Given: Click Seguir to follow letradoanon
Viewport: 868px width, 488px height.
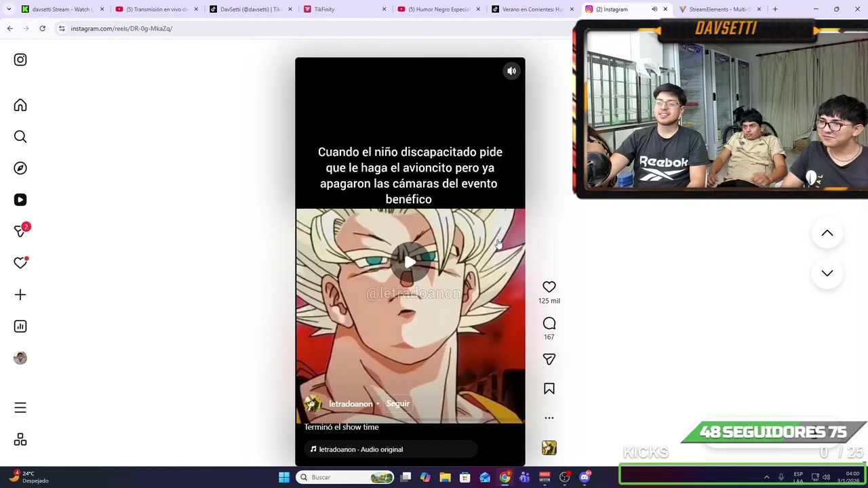Looking at the screenshot, I should [x=398, y=404].
